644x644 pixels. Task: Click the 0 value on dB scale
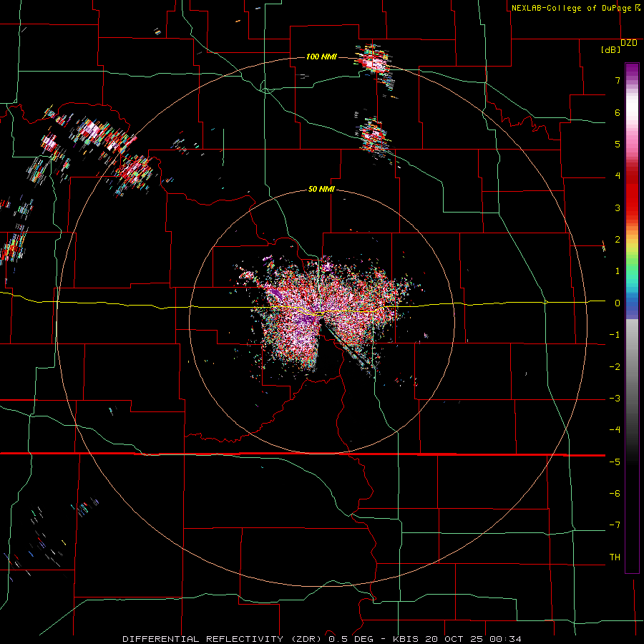618,303
